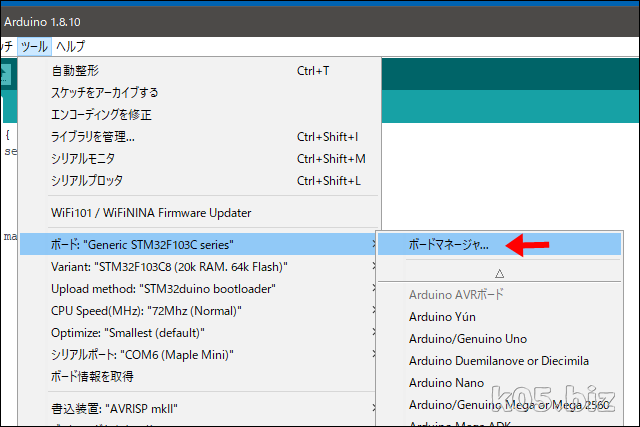Screen dimensions: 640x427
Task: Choose スケッチをアーカイブする
Action: [200, 93]
